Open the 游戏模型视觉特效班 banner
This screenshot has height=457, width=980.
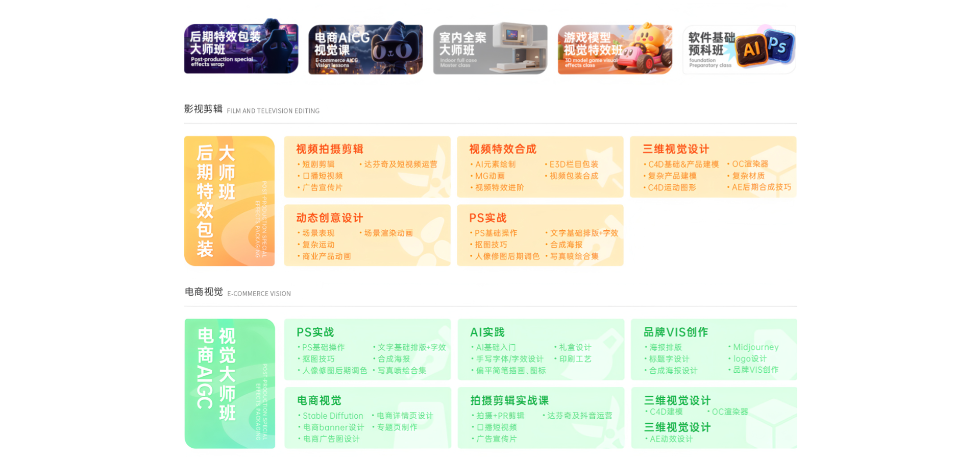point(615,49)
